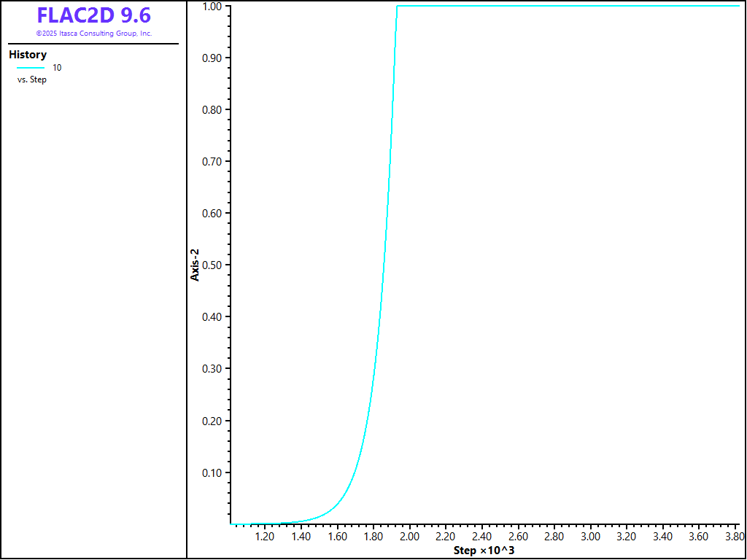747x560 pixels.
Task: Click the 1.60 tick label on x-axis
Action: tap(337, 537)
